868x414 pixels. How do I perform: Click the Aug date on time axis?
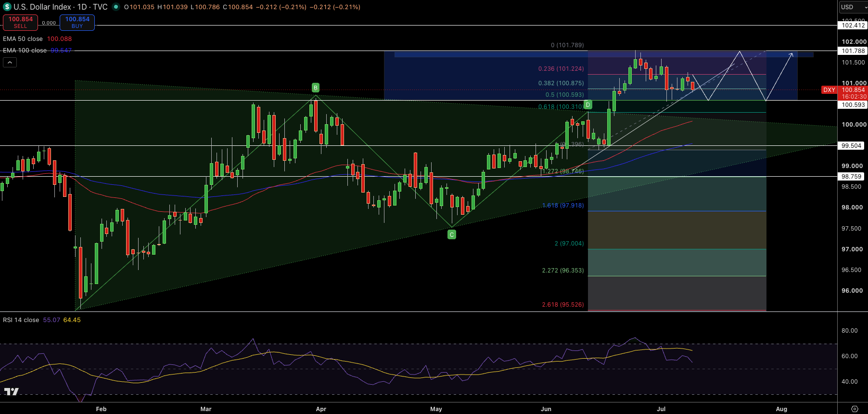(781, 409)
